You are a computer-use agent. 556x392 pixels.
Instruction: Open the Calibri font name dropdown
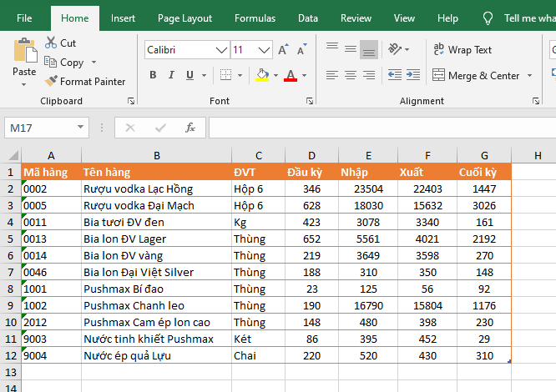[221, 50]
